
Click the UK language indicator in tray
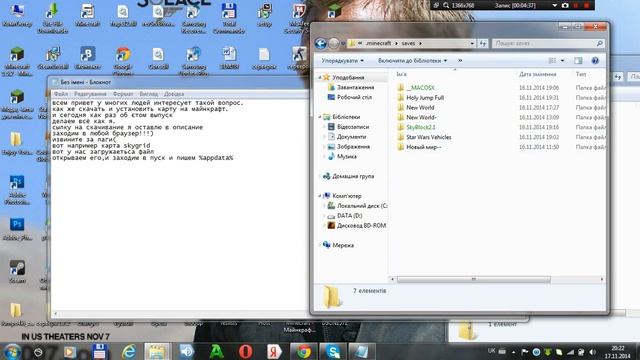click(x=491, y=351)
